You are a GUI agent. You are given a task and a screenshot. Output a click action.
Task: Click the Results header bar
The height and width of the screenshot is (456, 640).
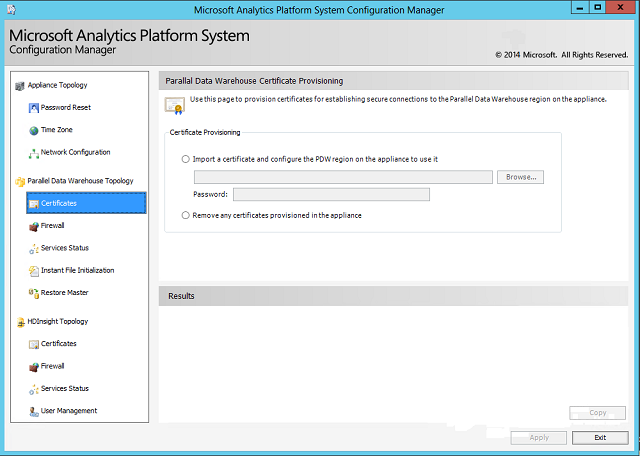pos(393,296)
